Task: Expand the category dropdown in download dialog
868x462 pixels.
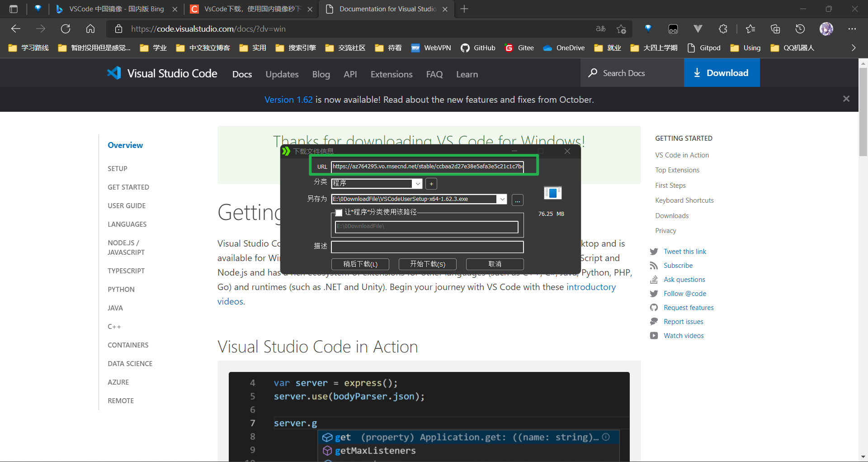Action: [418, 184]
